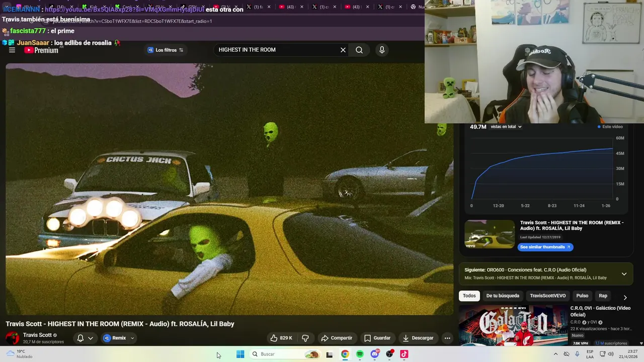The image size is (644, 362).
Task: Click the 20,7 M de suscriptores text
Action: pos(43,342)
